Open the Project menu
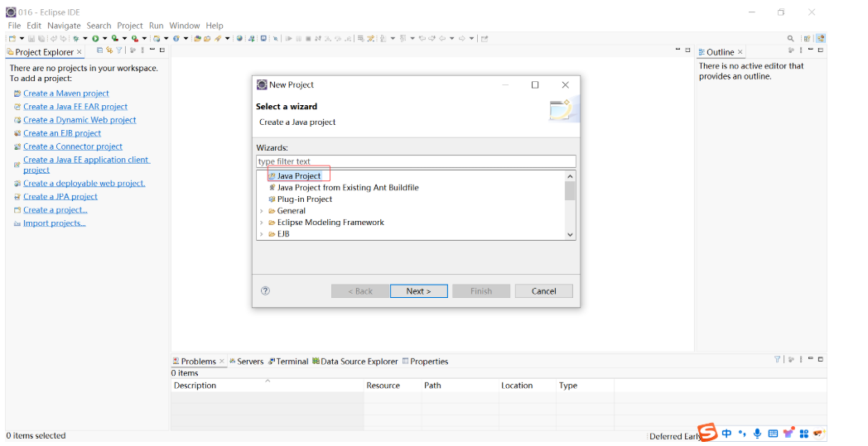The height and width of the screenshot is (446, 868). [130, 26]
